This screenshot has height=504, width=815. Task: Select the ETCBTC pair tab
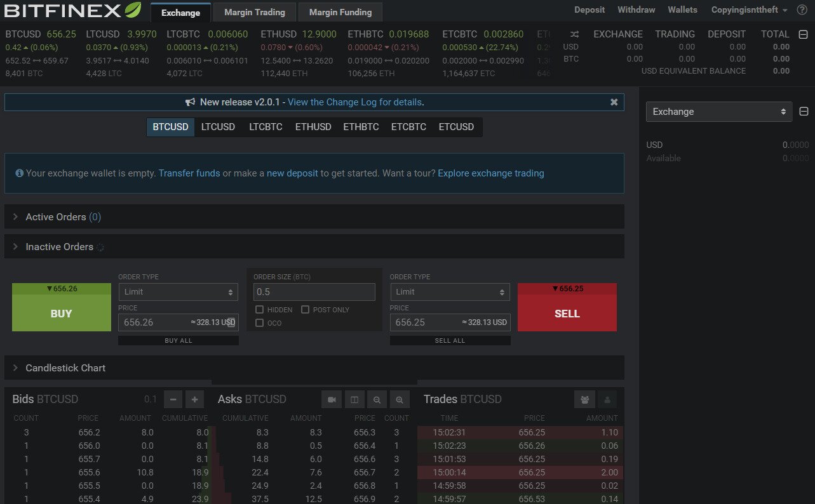408,127
